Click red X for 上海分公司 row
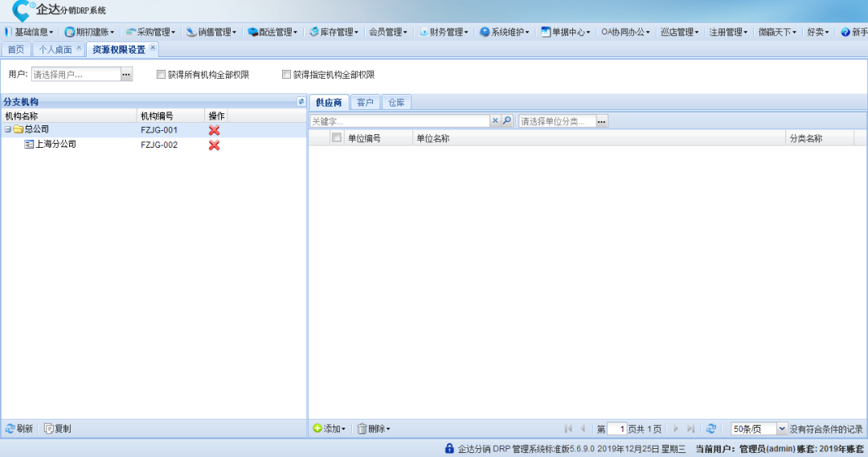The image size is (868, 457). (x=215, y=145)
